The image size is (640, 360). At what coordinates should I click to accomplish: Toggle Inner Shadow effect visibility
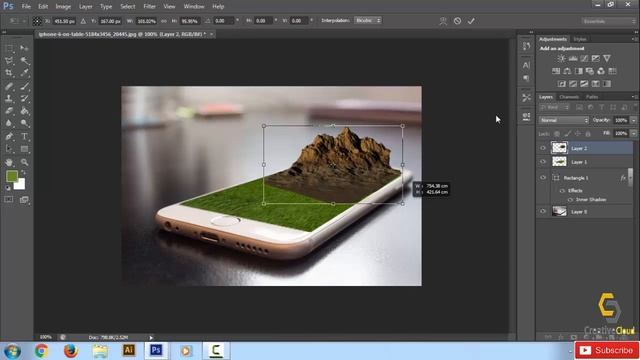coord(570,200)
